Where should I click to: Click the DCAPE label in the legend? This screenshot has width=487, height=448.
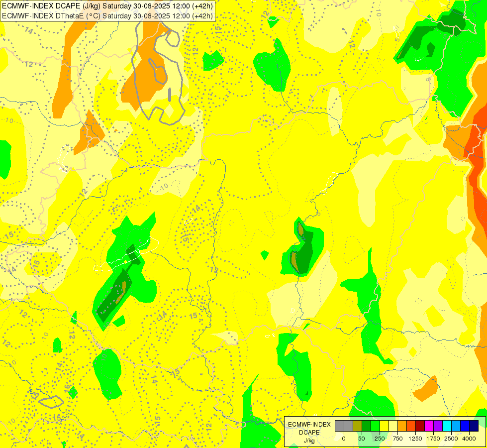click(309, 433)
